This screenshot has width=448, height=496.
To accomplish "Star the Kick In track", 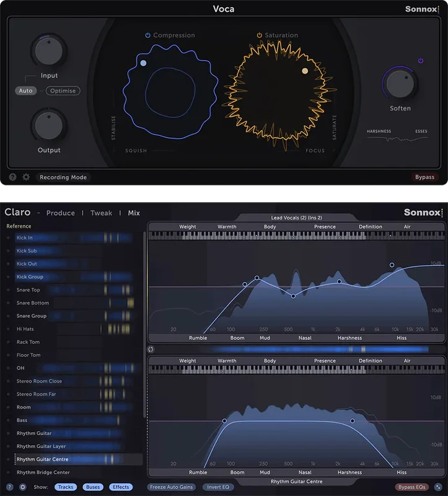I will tap(8, 237).
